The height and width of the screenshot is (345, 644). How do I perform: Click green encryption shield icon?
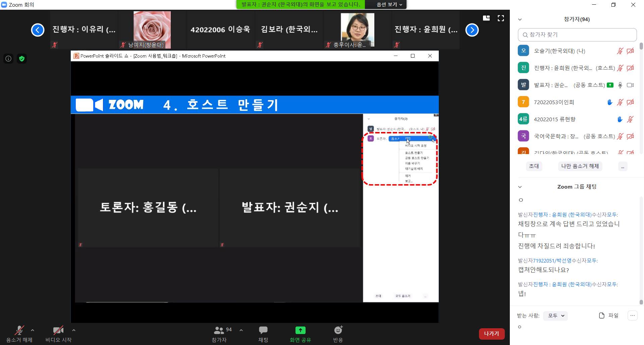pos(22,59)
